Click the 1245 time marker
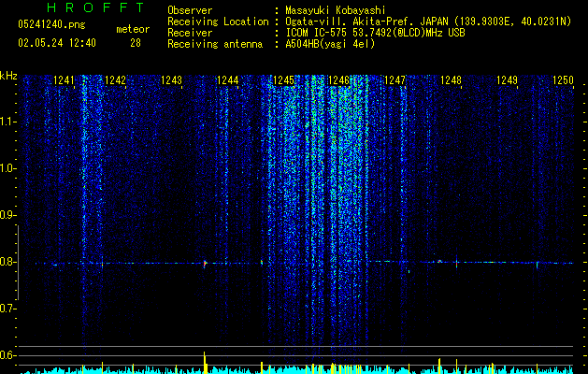This screenshot has width=588, height=374. coord(283,80)
